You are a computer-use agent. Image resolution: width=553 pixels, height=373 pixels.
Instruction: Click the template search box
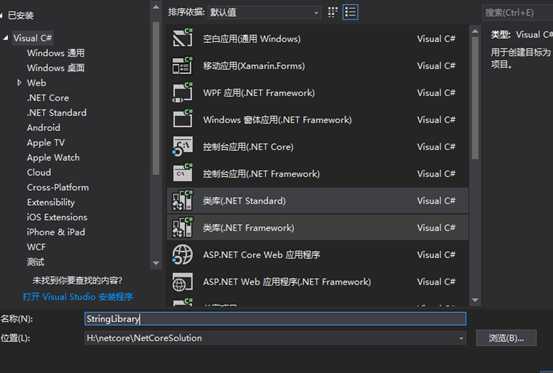[x=517, y=13]
